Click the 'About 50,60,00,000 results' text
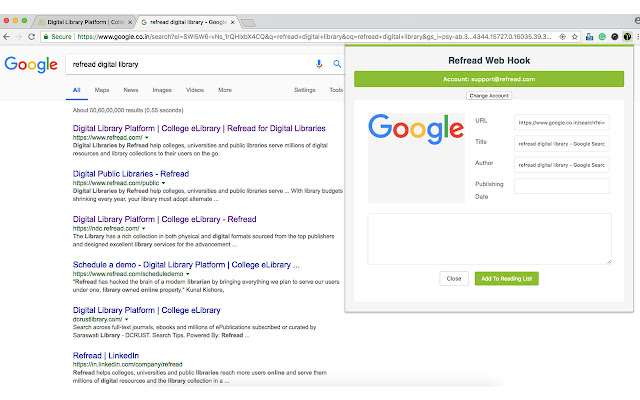Viewport: 640px width, 400px height. click(128, 110)
